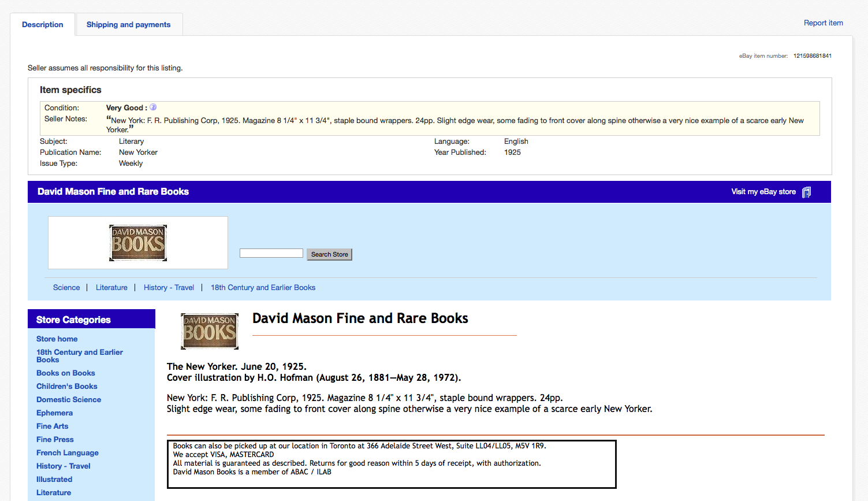Viewport: 868px width, 501px height.
Task: Click the Store Categories header
Action: [x=73, y=320]
